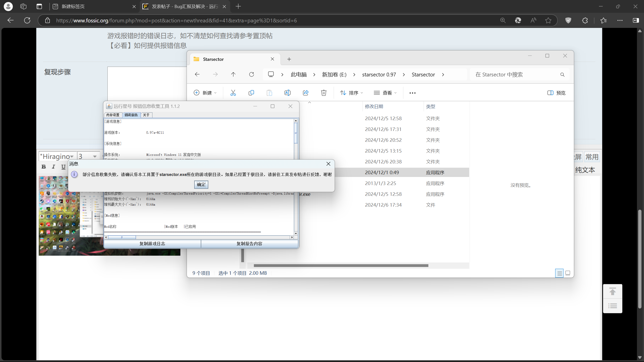Click the 复制报告内容 button
This screenshot has height=362, width=644.
pos(249,244)
